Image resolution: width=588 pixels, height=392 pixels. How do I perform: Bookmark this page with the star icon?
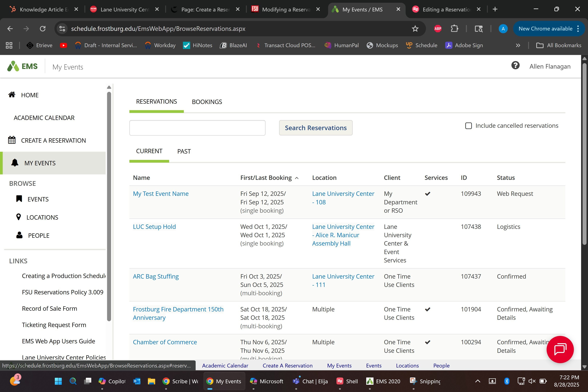coord(415,29)
